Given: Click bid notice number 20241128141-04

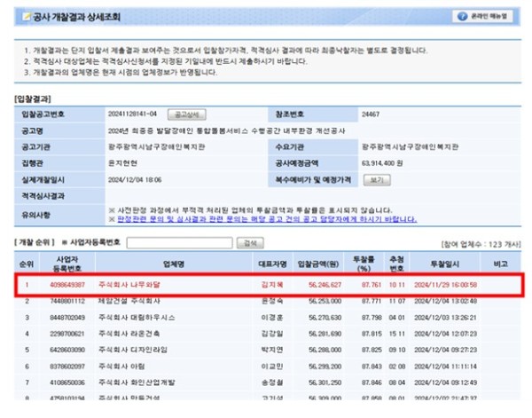Looking at the screenshot, I should pyautogui.click(x=132, y=114).
